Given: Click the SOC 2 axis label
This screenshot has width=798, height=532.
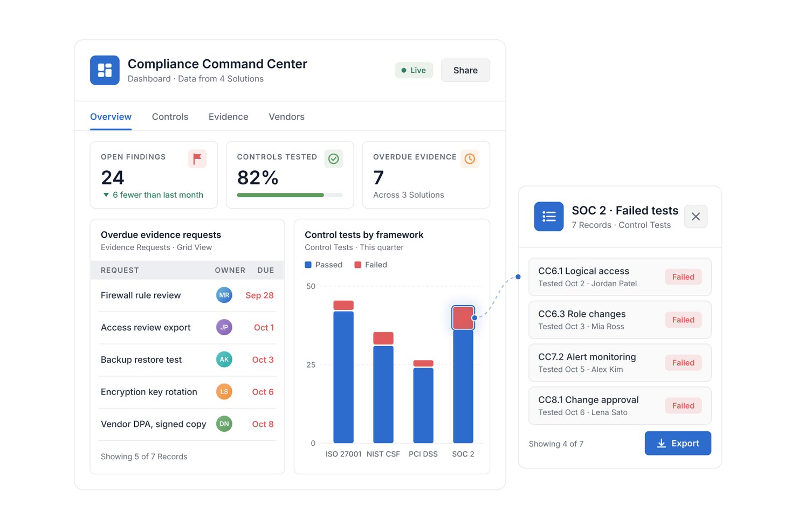Looking at the screenshot, I should coord(463,454).
